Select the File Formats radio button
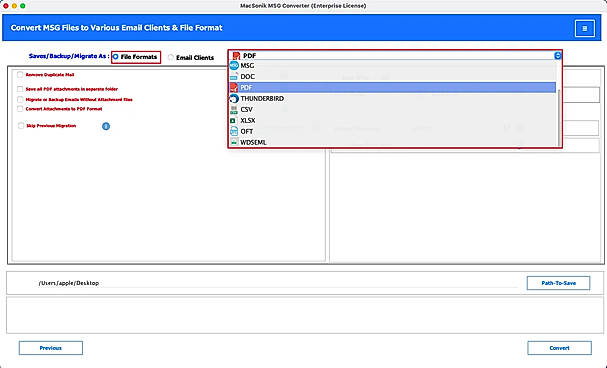 (115, 57)
